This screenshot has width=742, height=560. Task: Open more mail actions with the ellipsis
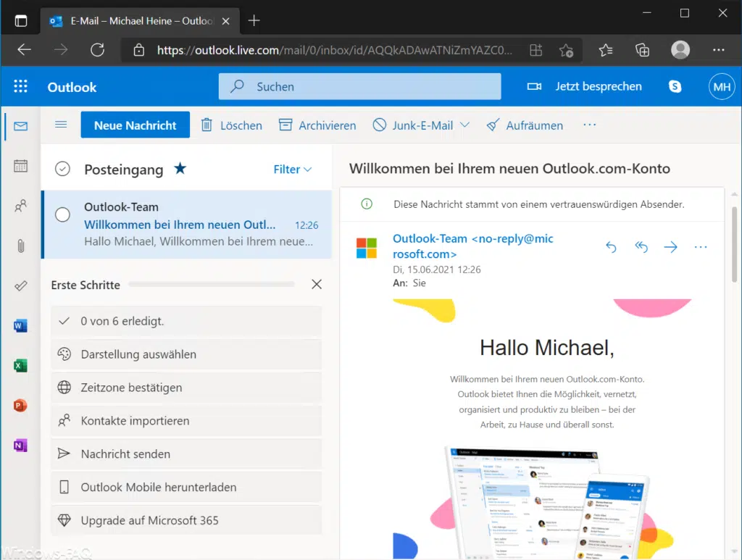tap(589, 125)
